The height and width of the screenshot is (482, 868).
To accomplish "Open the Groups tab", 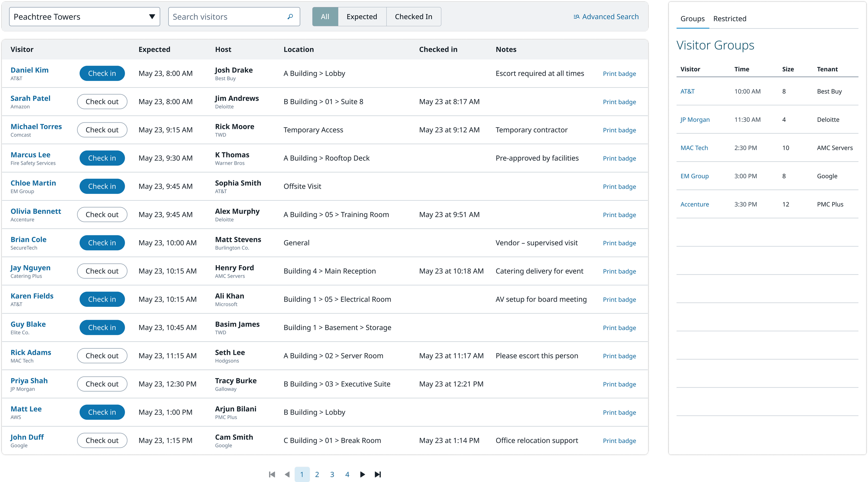I will pyautogui.click(x=692, y=19).
